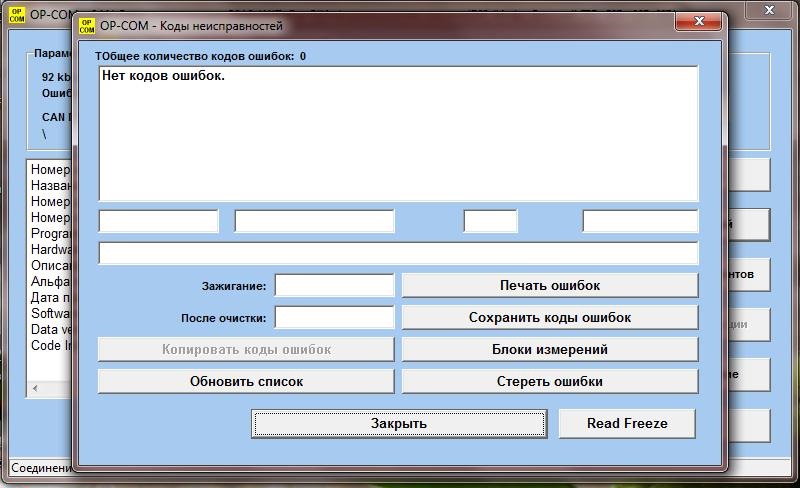The image size is (800, 488).
Task: Select the 'Code I' row in the main window list
Action: (51, 346)
